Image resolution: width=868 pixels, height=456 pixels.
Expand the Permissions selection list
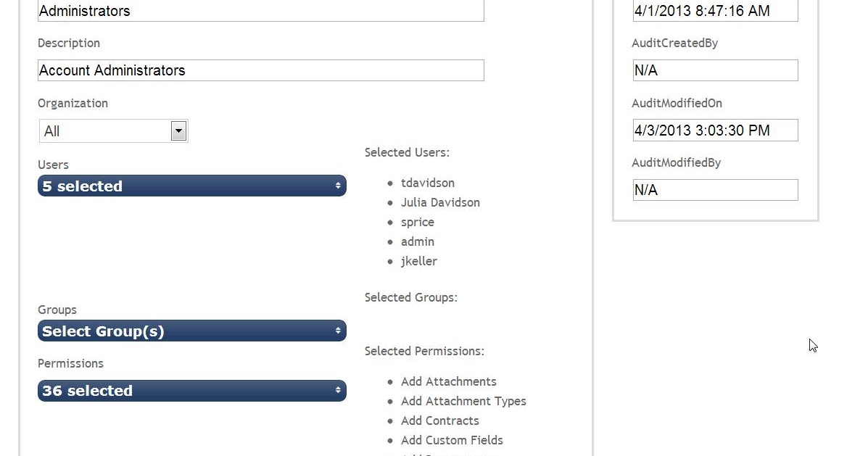click(191, 390)
